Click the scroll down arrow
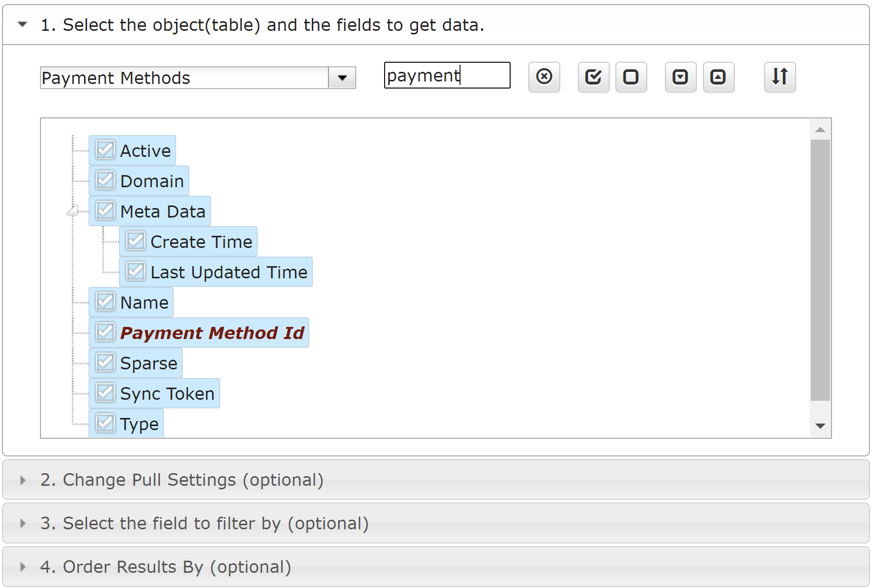The image size is (874, 588). click(x=820, y=426)
